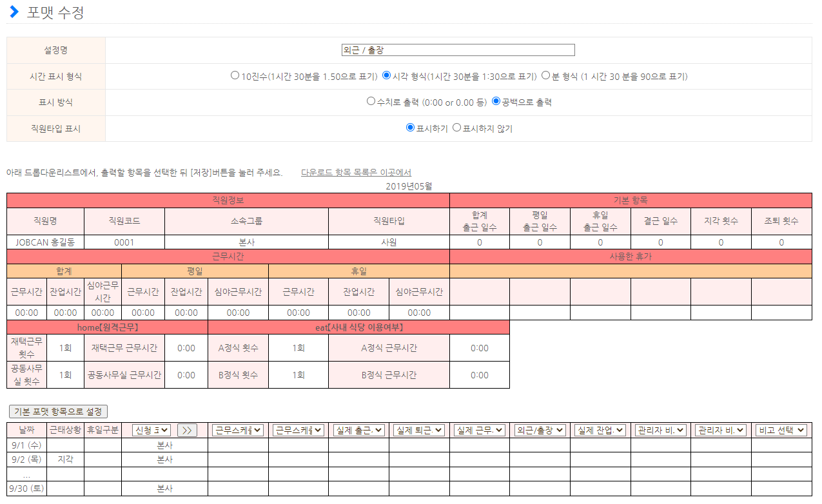Open the 신청 column dropdown
Image resolution: width=822 pixels, height=504 pixels.
[x=151, y=431]
